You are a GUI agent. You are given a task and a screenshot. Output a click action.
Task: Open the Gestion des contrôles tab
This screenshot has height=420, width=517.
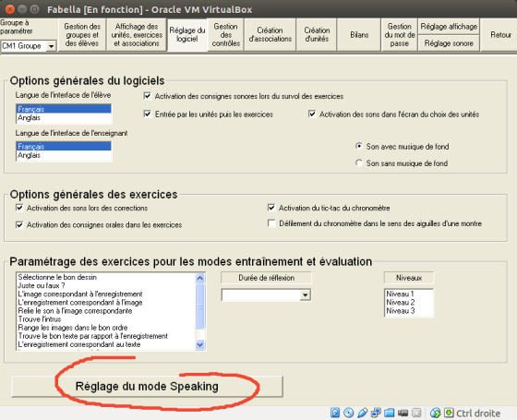click(226, 35)
